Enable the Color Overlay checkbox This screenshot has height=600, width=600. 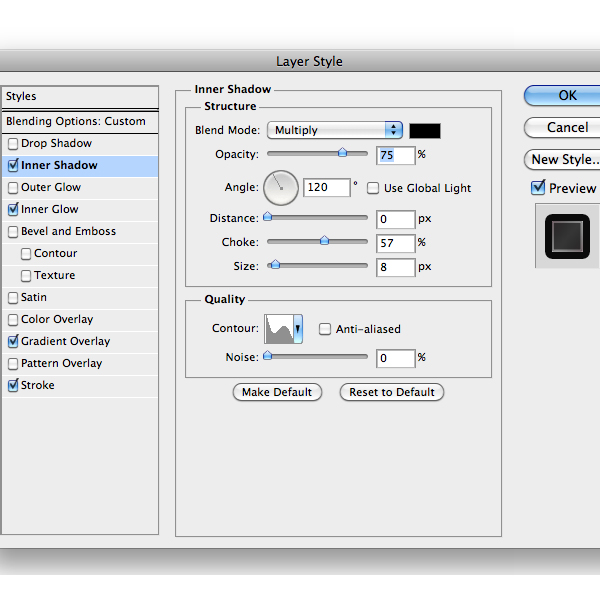[13, 320]
